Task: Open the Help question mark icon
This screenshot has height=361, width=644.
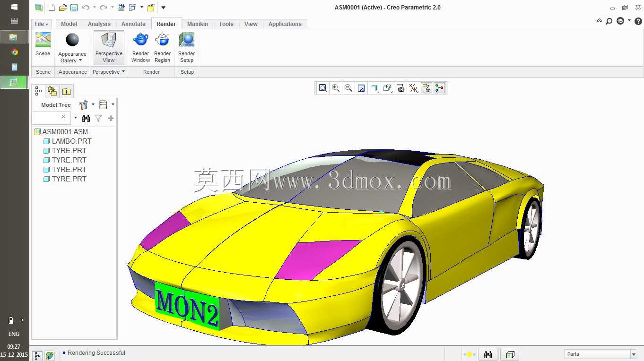Action: pyautogui.click(x=638, y=21)
